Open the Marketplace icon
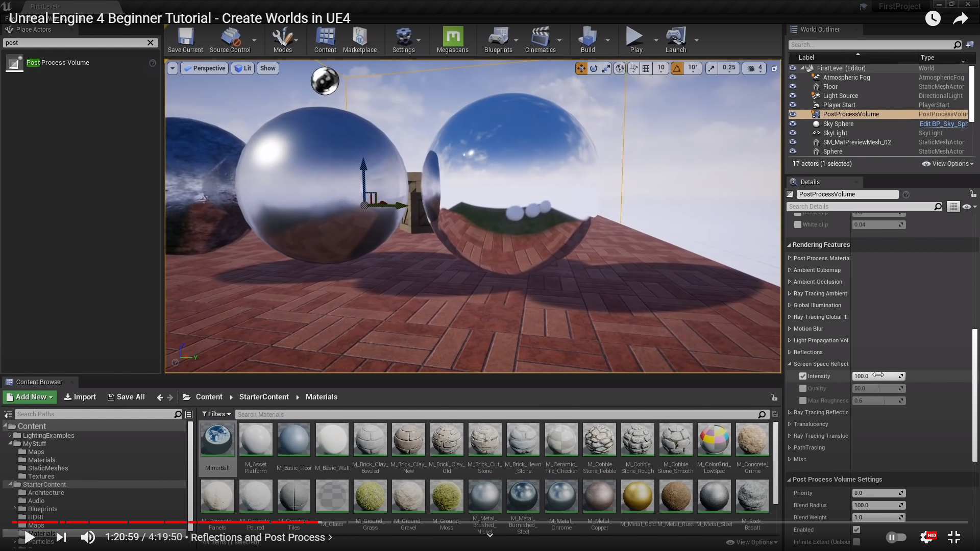 pyautogui.click(x=359, y=38)
